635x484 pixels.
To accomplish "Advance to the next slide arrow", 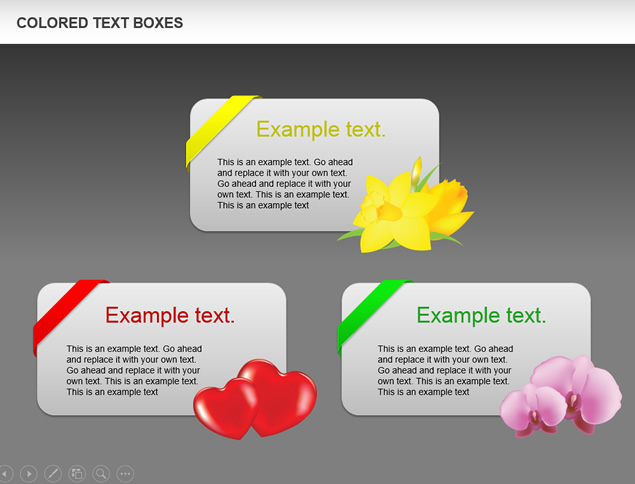I will (29, 473).
